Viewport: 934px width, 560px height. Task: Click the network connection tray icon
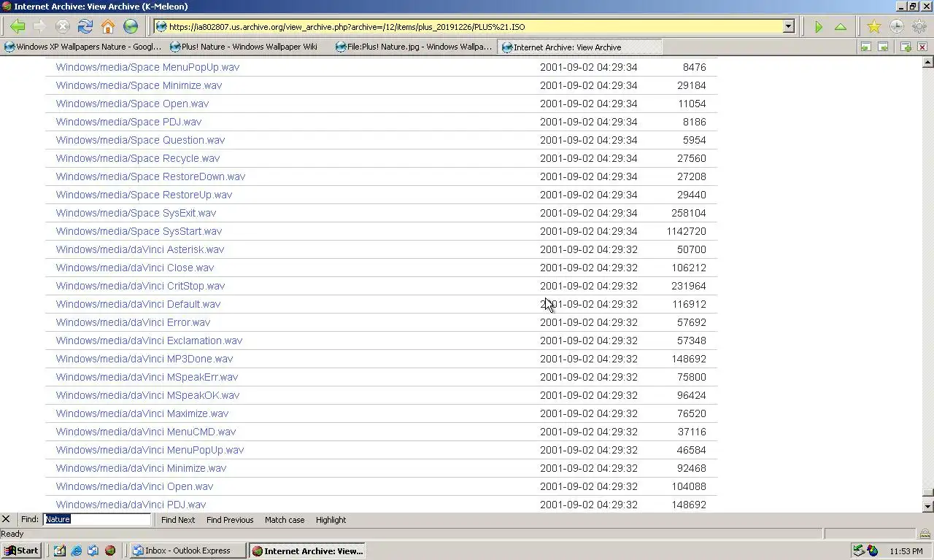click(859, 551)
